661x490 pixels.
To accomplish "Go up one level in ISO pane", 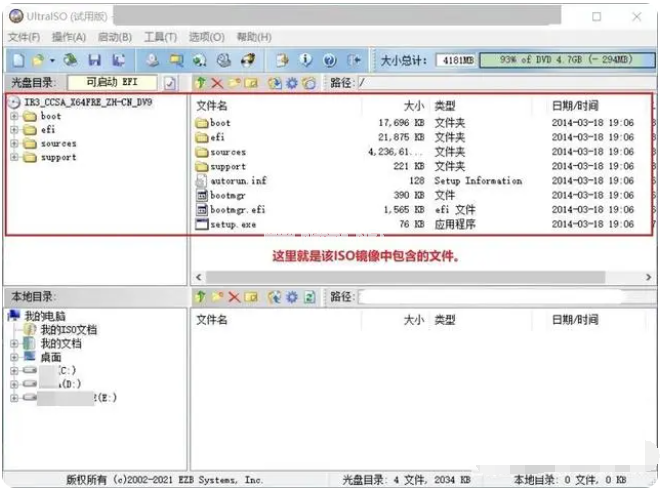I will 201,83.
